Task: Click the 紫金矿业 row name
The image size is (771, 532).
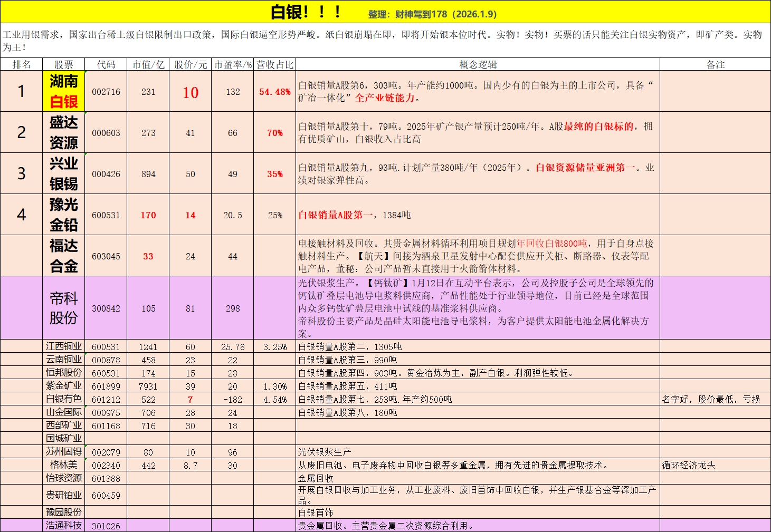Action: tap(64, 386)
